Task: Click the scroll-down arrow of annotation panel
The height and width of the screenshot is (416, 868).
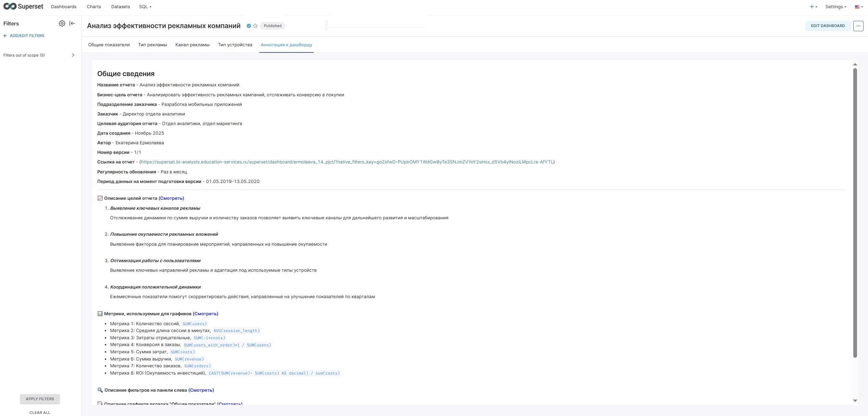Action: (x=855, y=401)
